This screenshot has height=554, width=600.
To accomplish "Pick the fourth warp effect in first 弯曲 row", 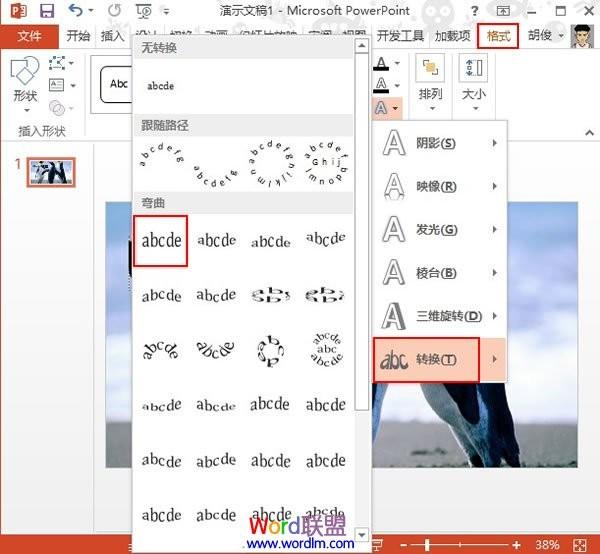I will (x=326, y=239).
